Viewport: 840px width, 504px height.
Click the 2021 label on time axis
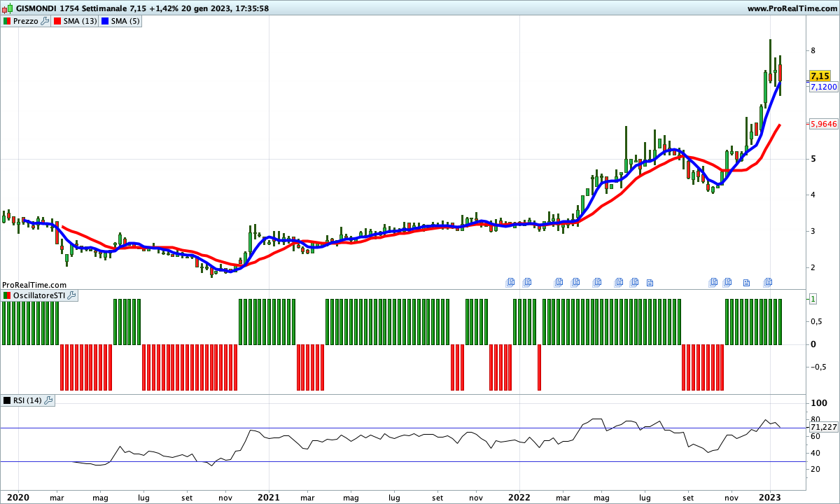(269, 498)
